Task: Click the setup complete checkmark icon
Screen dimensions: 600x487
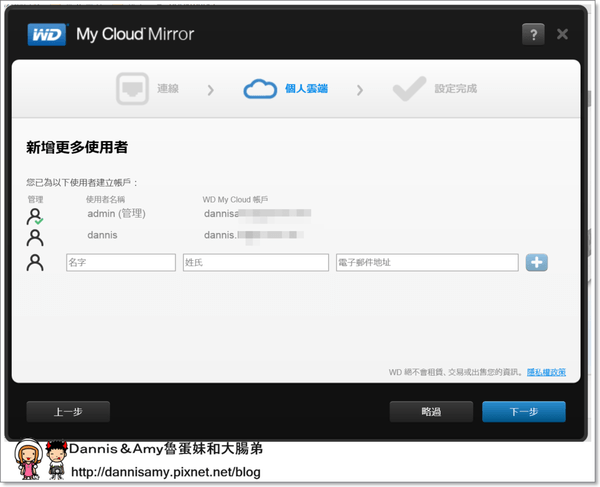Action: [x=409, y=89]
